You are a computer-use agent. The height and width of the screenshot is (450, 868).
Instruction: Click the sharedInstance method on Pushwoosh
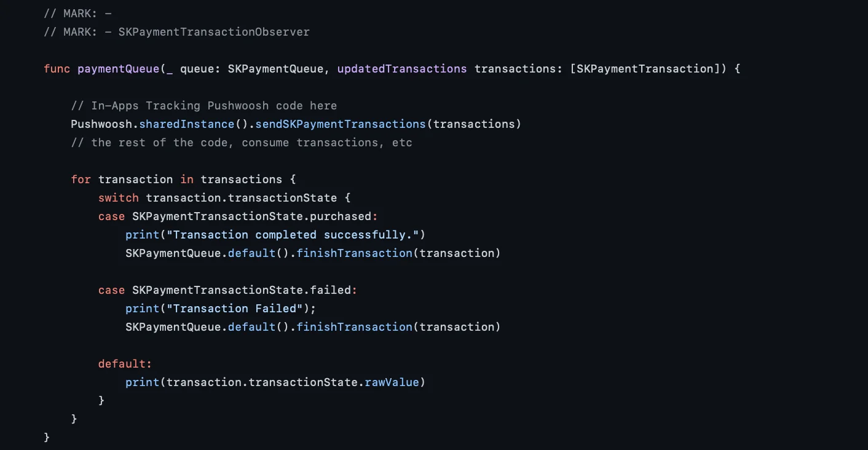tap(186, 124)
